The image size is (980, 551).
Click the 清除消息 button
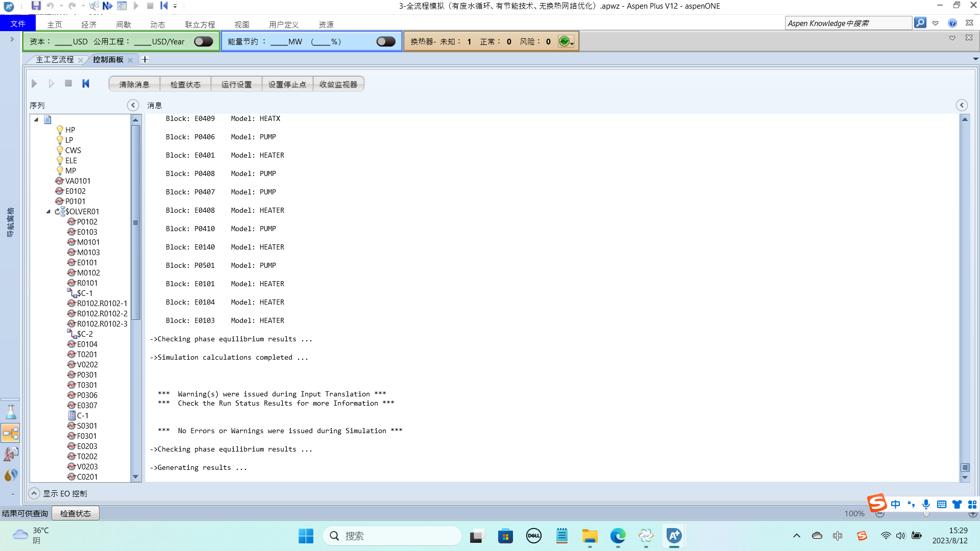click(134, 84)
